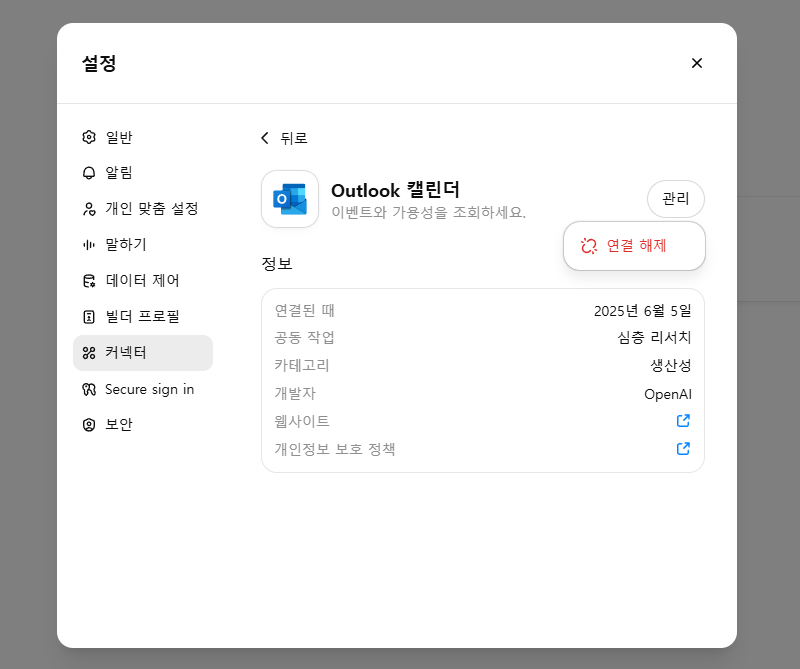Click the gear icon beside 일반
The image size is (800, 669).
pos(89,137)
